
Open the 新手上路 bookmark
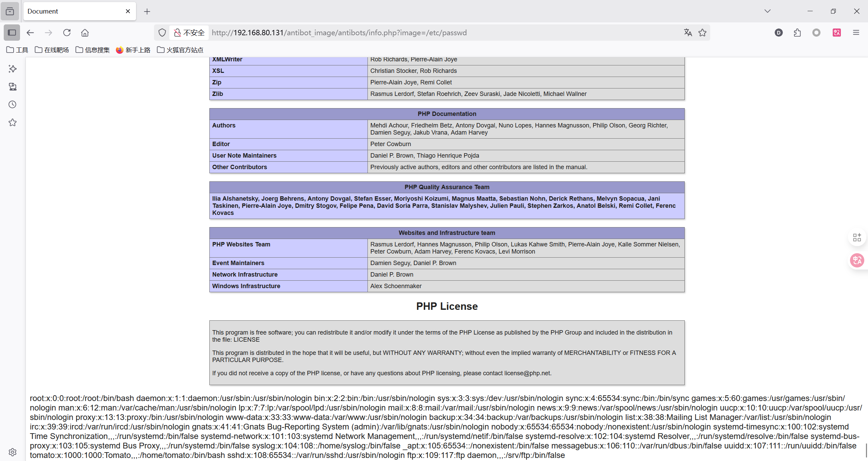click(133, 50)
